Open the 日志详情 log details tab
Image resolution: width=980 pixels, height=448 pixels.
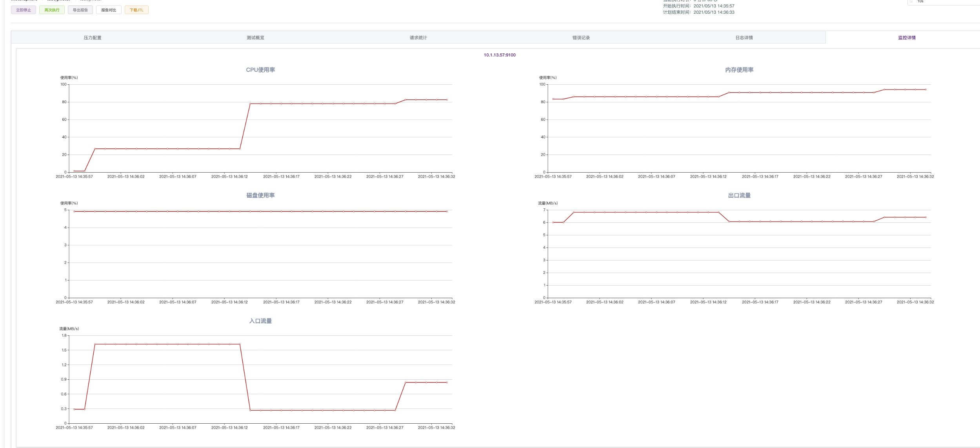point(744,38)
